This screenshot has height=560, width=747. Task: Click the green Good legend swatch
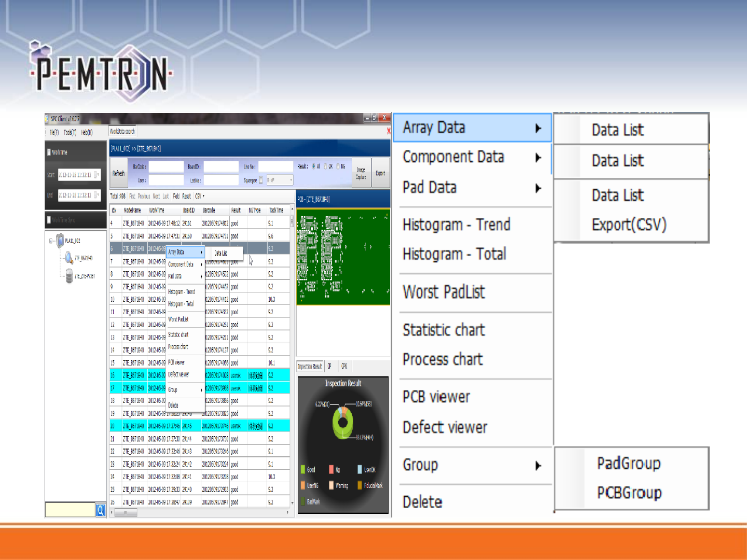pyautogui.click(x=302, y=469)
